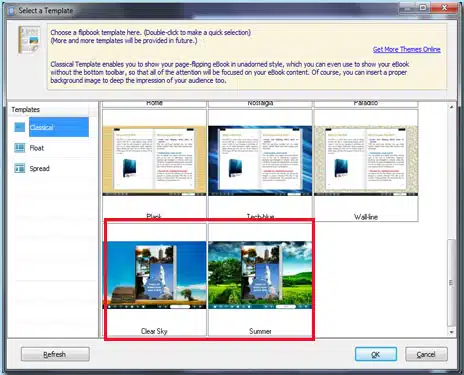Click the Classical template category icon
The width and height of the screenshot is (464, 375).
(20, 127)
